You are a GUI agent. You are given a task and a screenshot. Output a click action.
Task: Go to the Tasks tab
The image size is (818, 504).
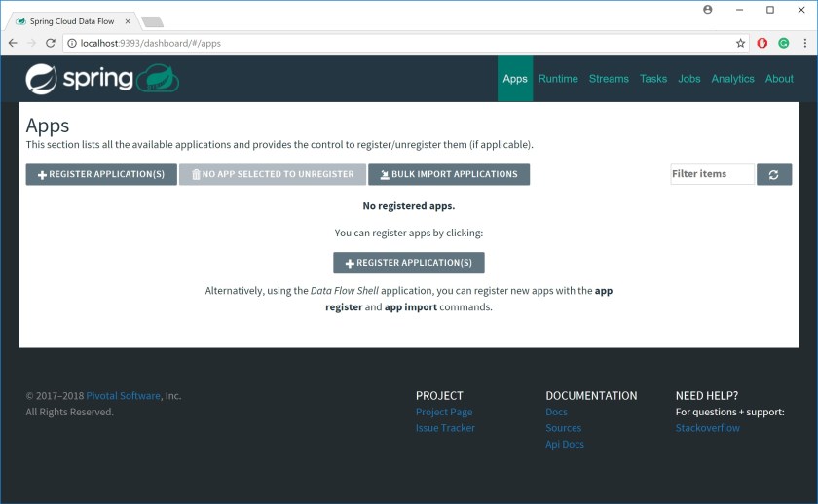(x=653, y=79)
